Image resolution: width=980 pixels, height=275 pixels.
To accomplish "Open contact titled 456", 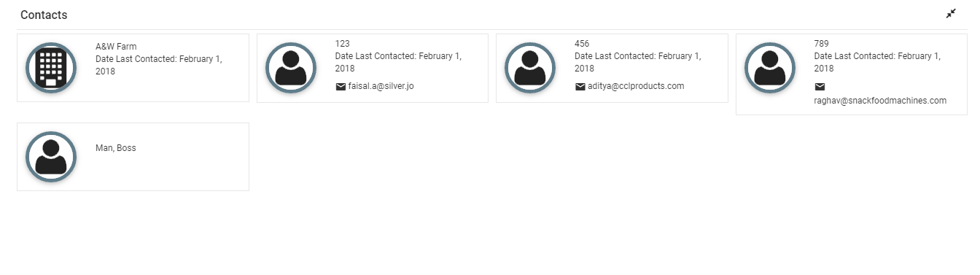I will (582, 44).
